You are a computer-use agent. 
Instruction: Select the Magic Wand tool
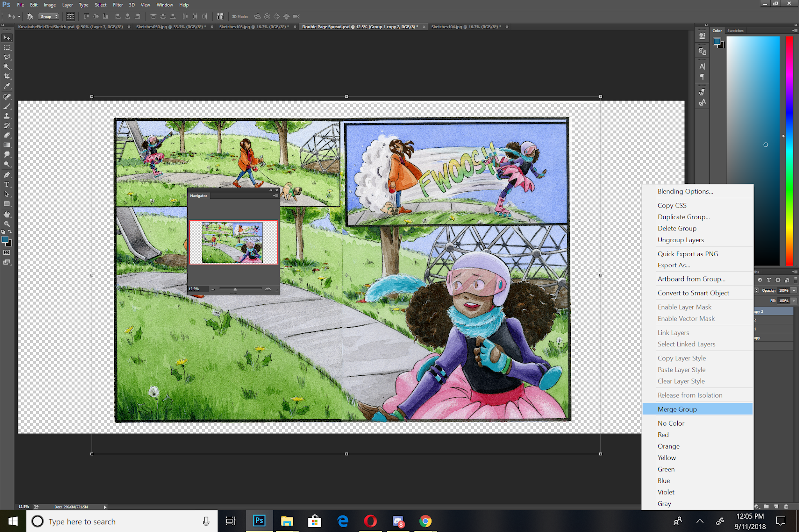click(x=7, y=67)
